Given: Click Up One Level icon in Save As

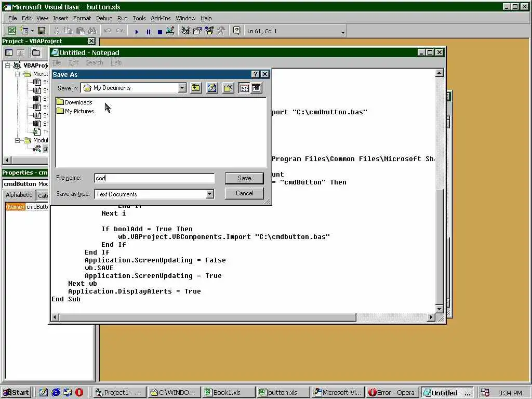Looking at the screenshot, I should pos(196,88).
